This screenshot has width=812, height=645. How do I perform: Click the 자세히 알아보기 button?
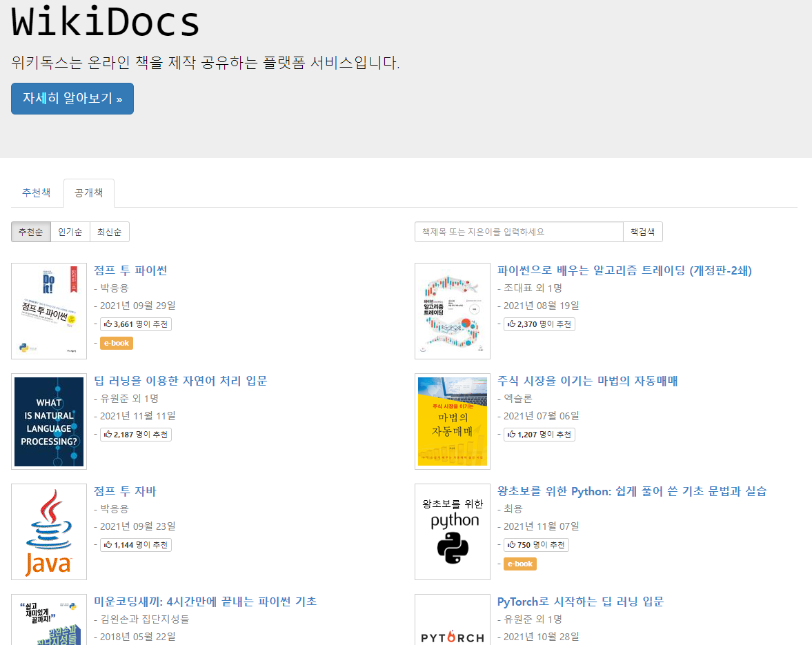click(x=72, y=99)
